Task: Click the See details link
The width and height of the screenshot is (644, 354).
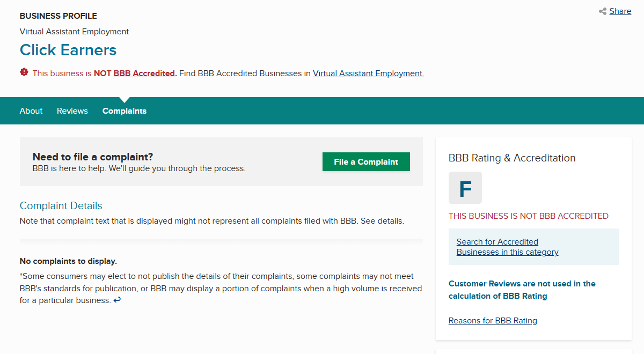Action: click(382, 220)
